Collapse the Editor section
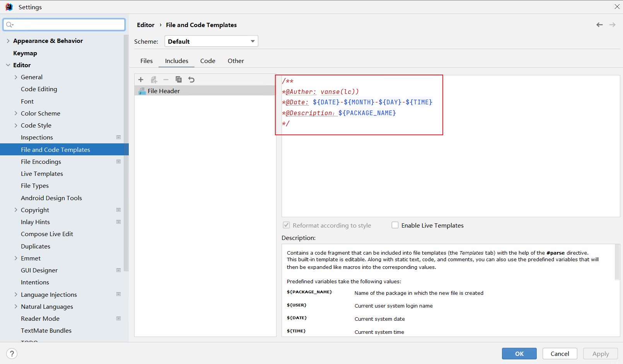 (x=8, y=65)
